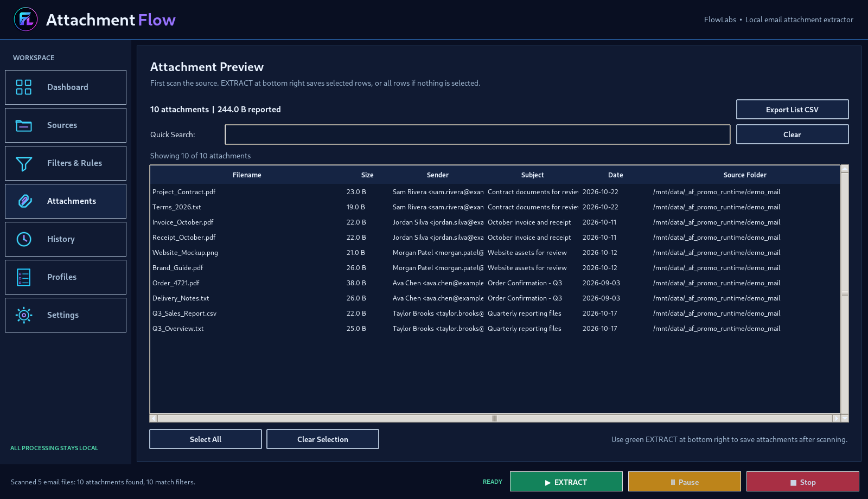Click the Clear Selection button

tap(323, 439)
